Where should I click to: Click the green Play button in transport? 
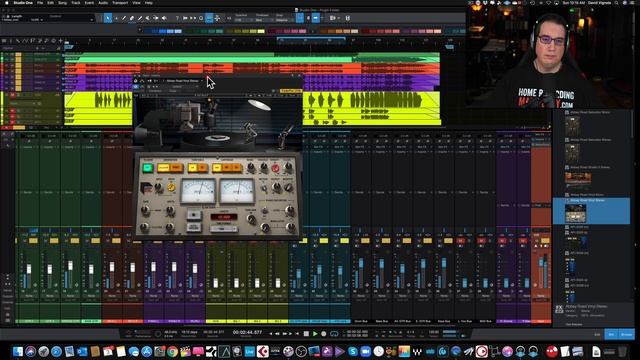315,333
